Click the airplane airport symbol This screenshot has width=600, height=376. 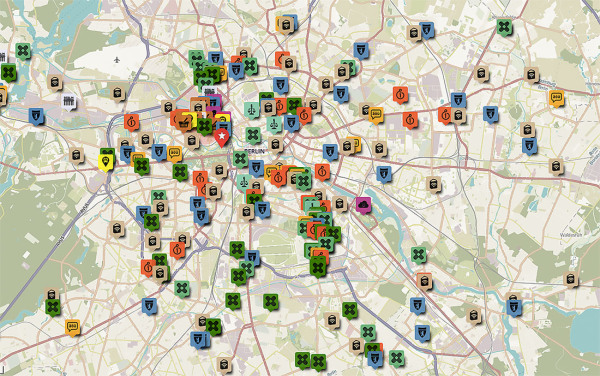[117, 60]
